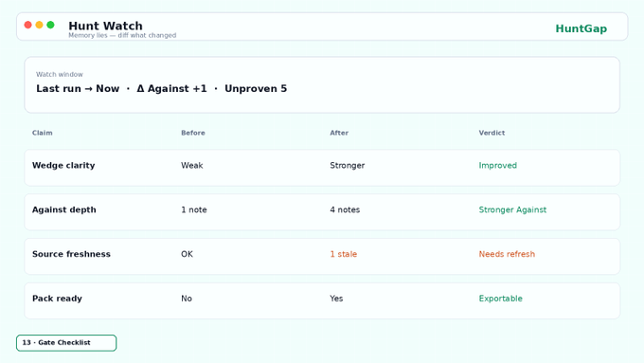Click the subtitle "Memory lies — diff what changed"
The width and height of the screenshot is (644, 363).
[122, 35]
